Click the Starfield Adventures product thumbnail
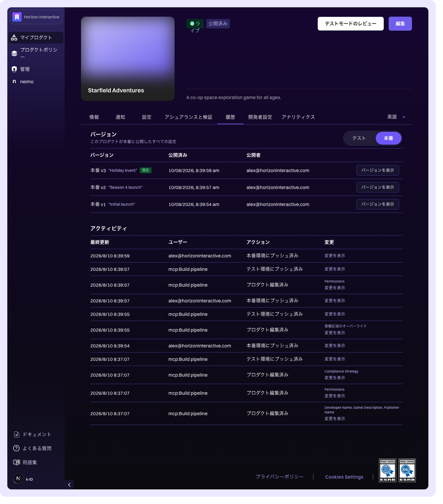This screenshot has height=504, width=443. point(128,59)
